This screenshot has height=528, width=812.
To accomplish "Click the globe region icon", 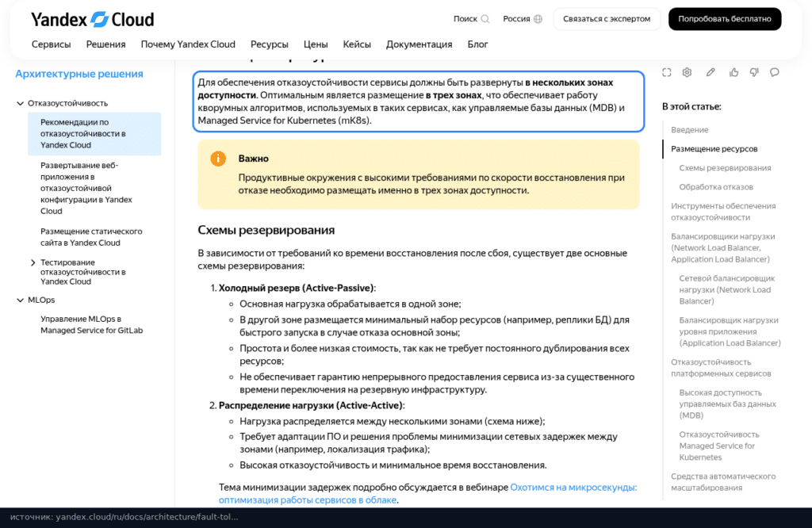I will (x=538, y=19).
